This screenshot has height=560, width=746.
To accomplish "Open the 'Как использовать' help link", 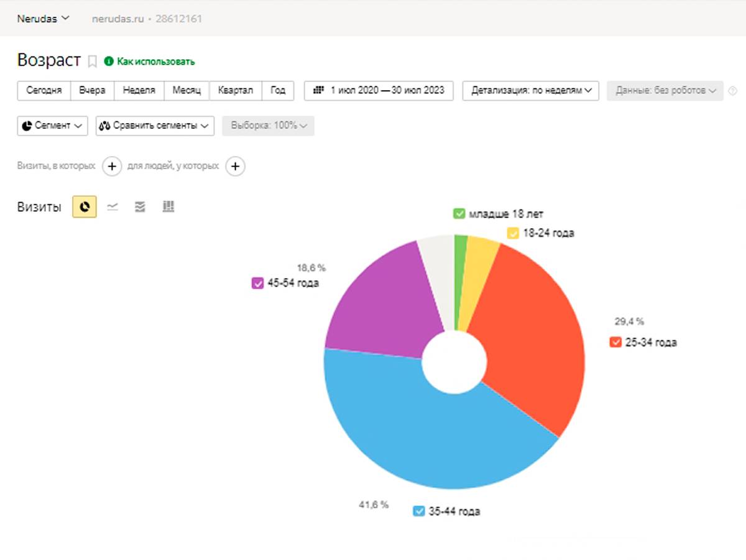I will 155,62.
